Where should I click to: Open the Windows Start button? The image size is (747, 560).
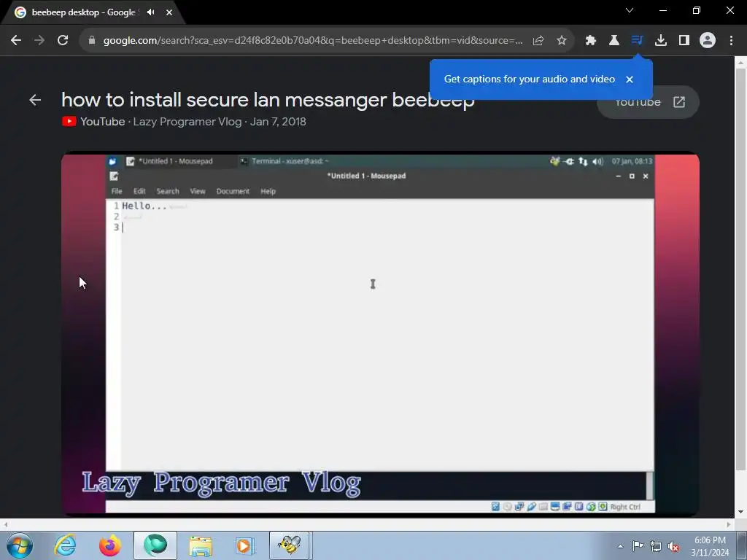20,545
